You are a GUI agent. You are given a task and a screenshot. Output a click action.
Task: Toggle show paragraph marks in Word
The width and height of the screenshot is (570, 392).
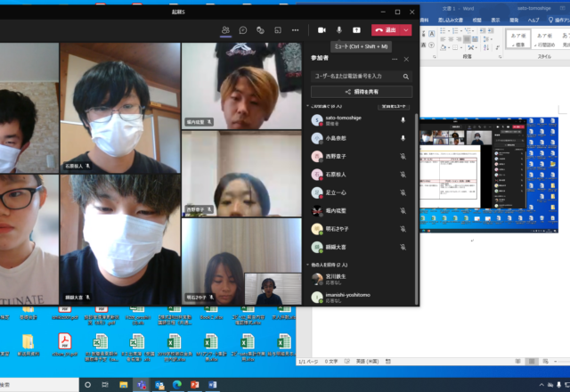coord(498,47)
